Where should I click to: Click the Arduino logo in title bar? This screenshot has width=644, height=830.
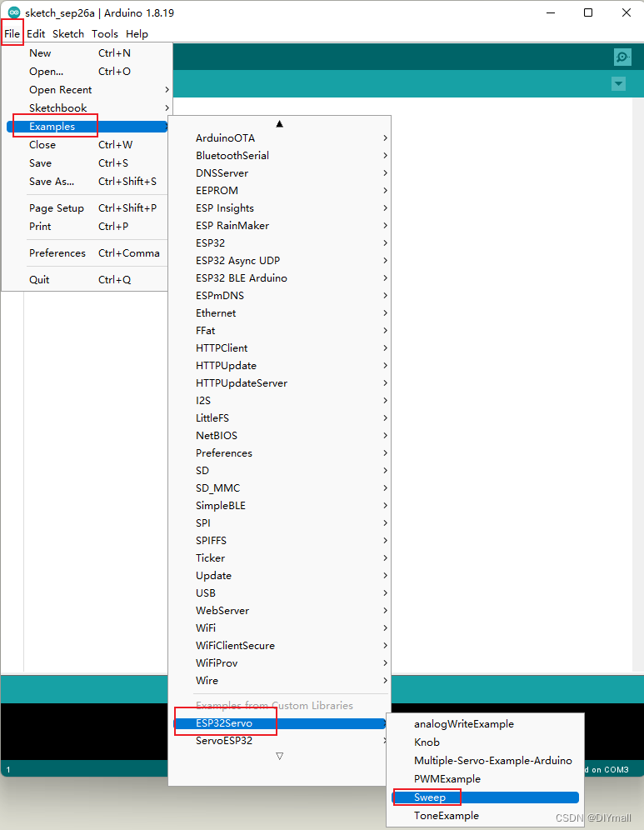point(14,12)
